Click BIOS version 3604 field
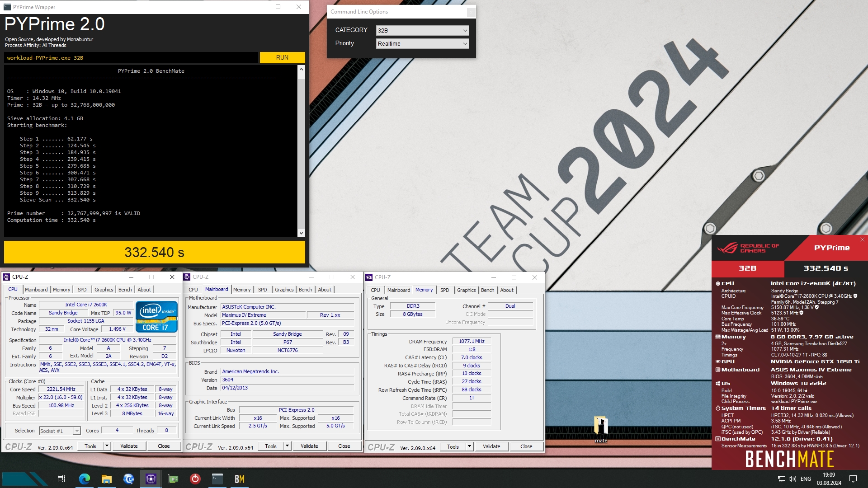 click(287, 380)
